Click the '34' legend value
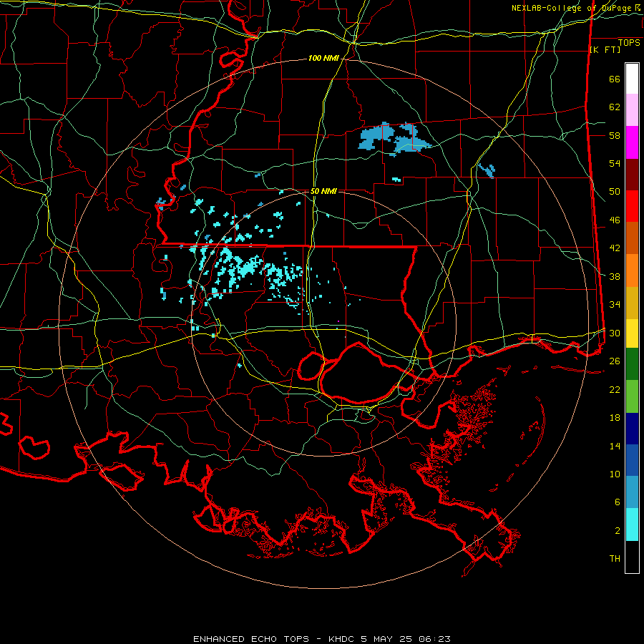 pyautogui.click(x=615, y=304)
